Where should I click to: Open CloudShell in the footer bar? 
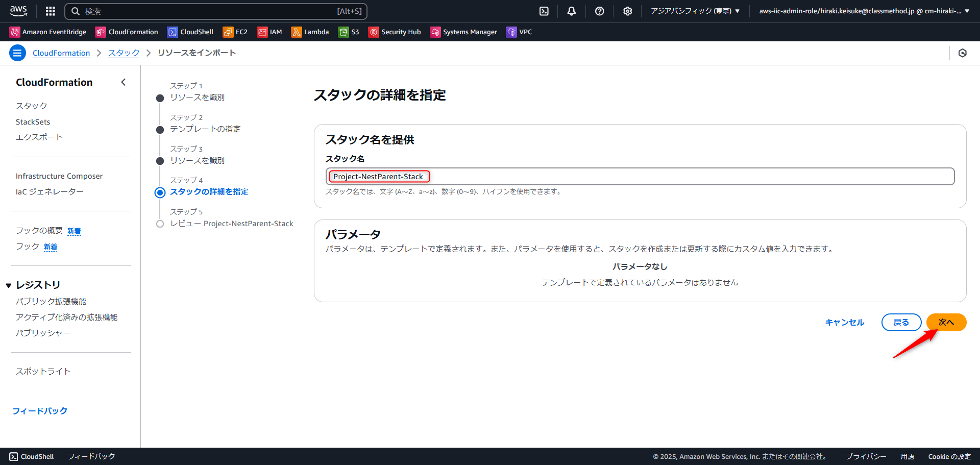point(32,456)
